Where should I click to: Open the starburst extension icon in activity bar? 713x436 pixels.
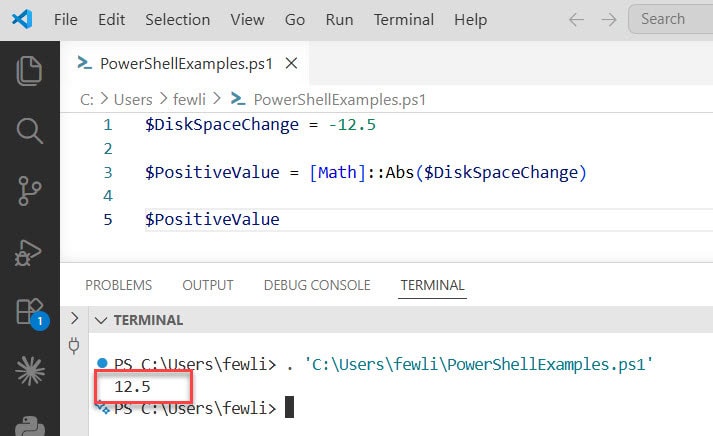pos(30,371)
